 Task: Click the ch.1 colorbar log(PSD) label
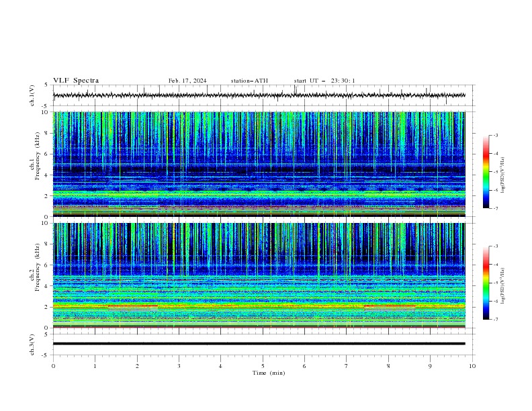(x=502, y=175)
